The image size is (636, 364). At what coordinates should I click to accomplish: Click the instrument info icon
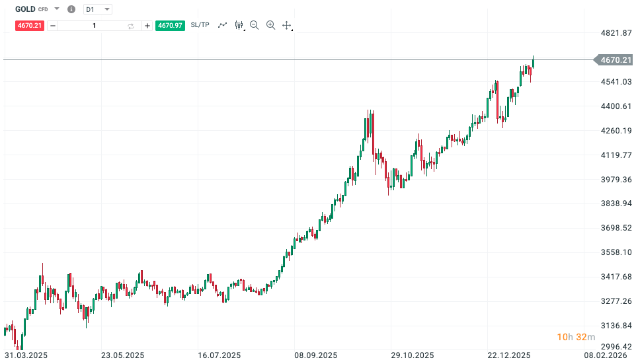(71, 9)
